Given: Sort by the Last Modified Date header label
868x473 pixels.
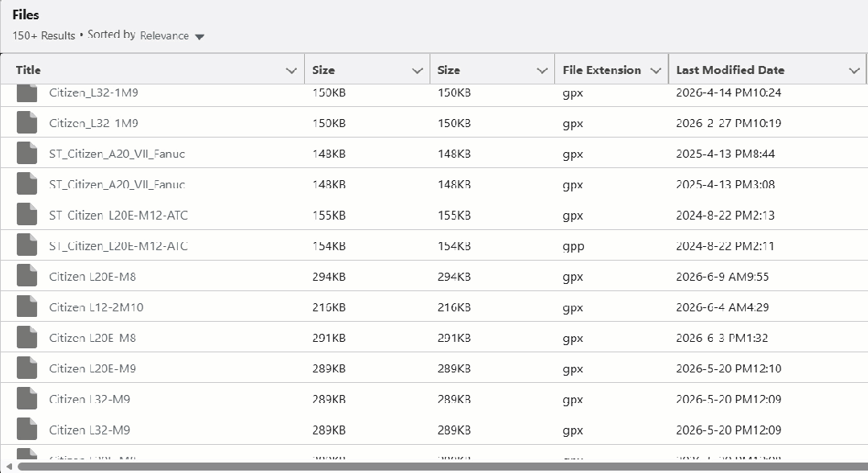Looking at the screenshot, I should [730, 70].
